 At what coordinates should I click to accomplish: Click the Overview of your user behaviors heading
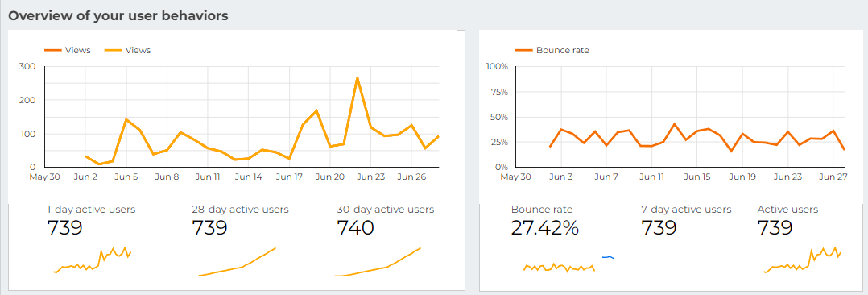click(x=118, y=16)
